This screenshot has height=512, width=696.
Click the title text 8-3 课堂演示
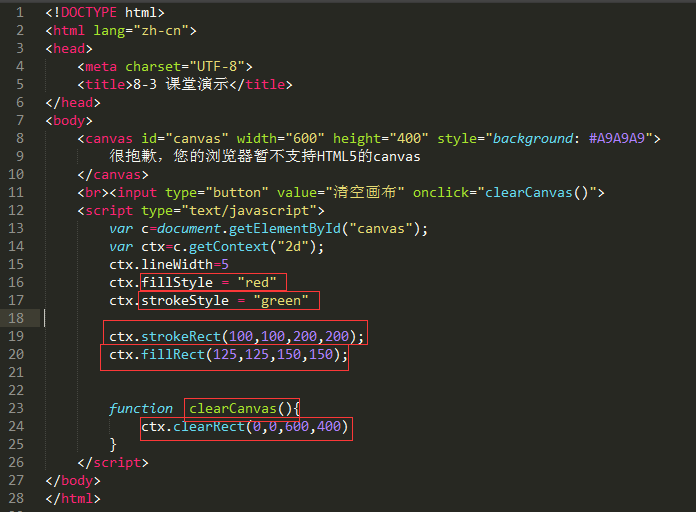coord(181,84)
